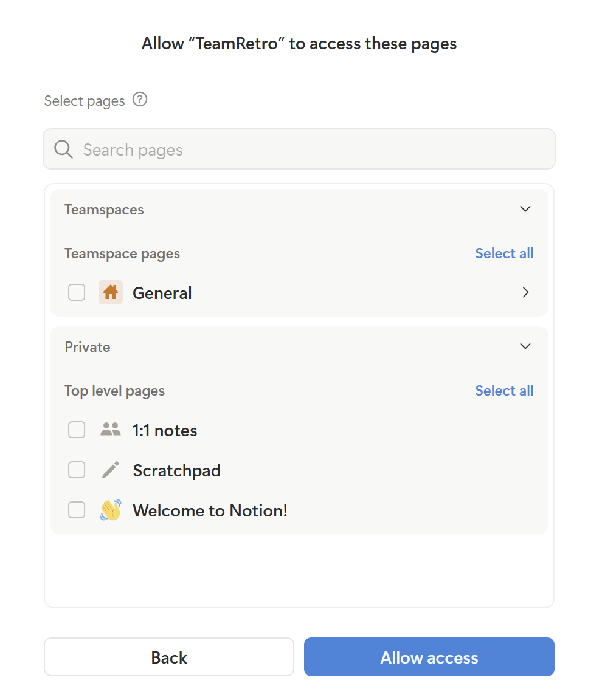This screenshot has width=602, height=700.
Task: Click the magnifying glass search icon
Action: tap(64, 149)
